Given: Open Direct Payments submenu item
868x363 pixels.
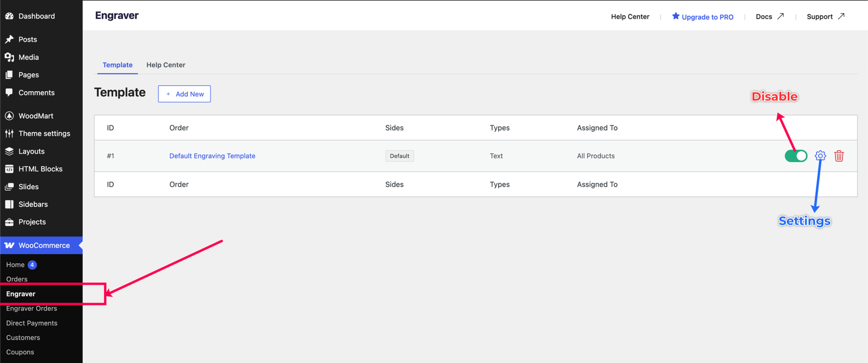Looking at the screenshot, I should (31, 323).
